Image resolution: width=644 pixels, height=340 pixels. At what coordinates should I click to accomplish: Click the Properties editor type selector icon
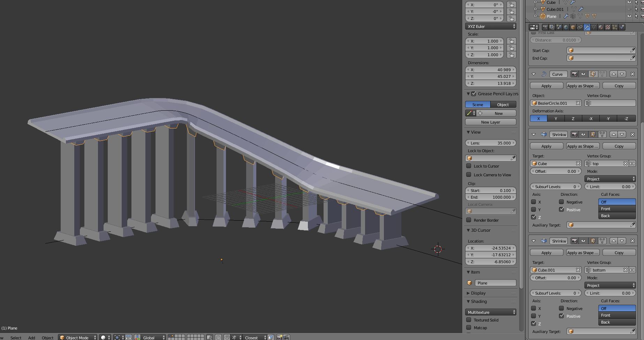pyautogui.click(x=534, y=27)
